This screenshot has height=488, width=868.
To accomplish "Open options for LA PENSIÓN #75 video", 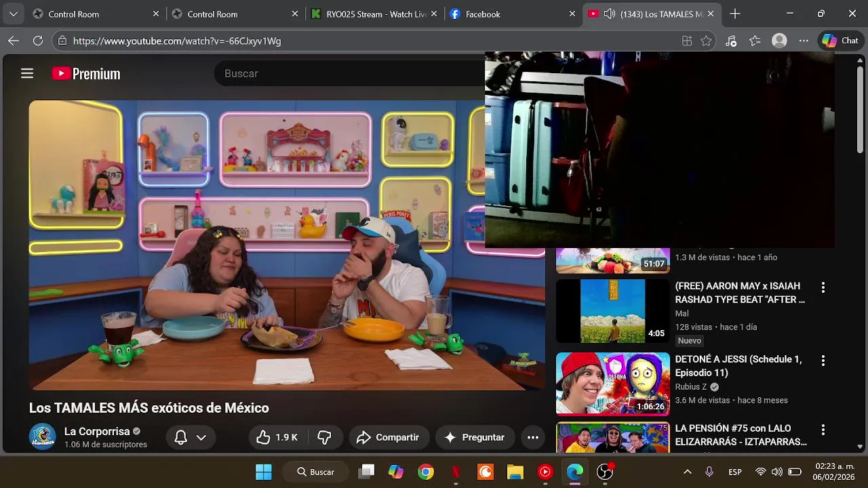I will [823, 430].
